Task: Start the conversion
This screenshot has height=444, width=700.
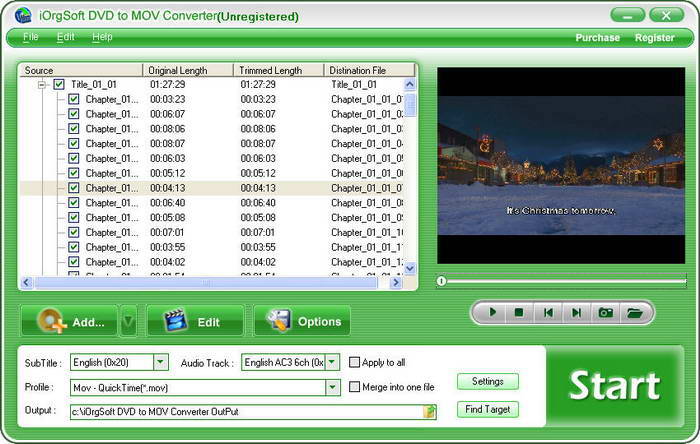Action: click(614, 386)
